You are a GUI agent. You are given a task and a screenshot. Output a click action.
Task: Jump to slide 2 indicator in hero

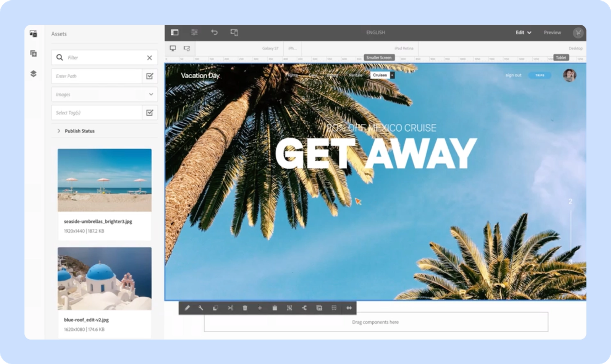570,201
